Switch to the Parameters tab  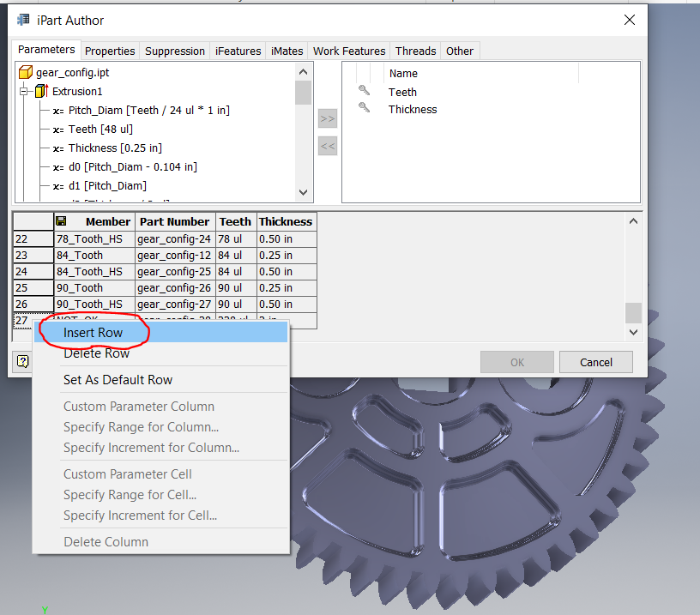click(46, 50)
